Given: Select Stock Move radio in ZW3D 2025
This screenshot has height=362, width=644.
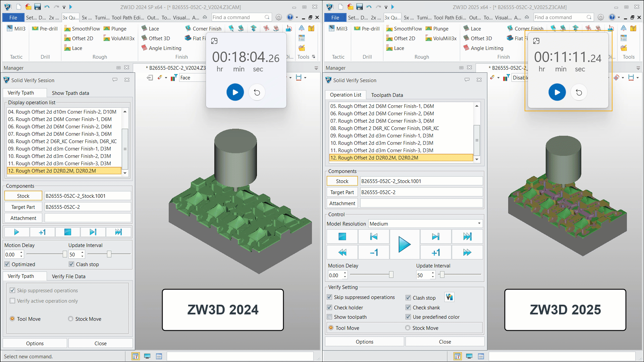Looking at the screenshot, I should click(x=408, y=328).
